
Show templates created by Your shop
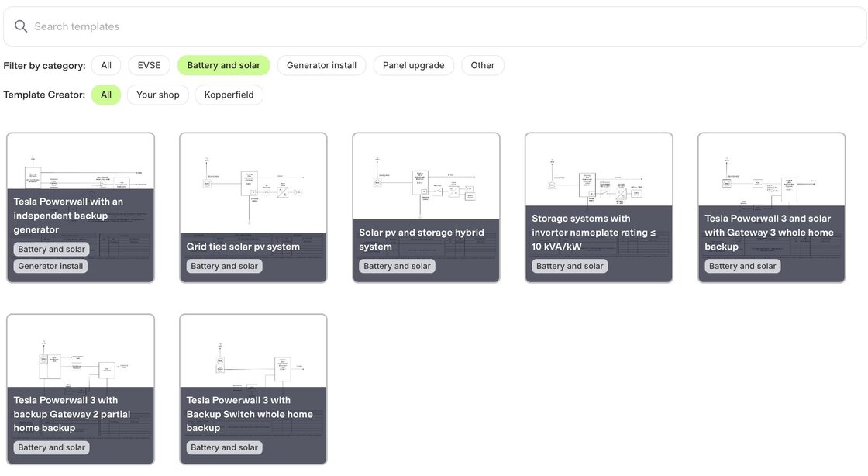[x=158, y=95]
